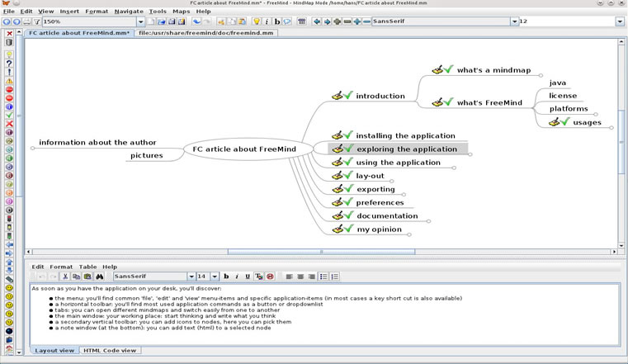Click the print icon in main toolbar
628x364 pixels.
coord(26,21)
